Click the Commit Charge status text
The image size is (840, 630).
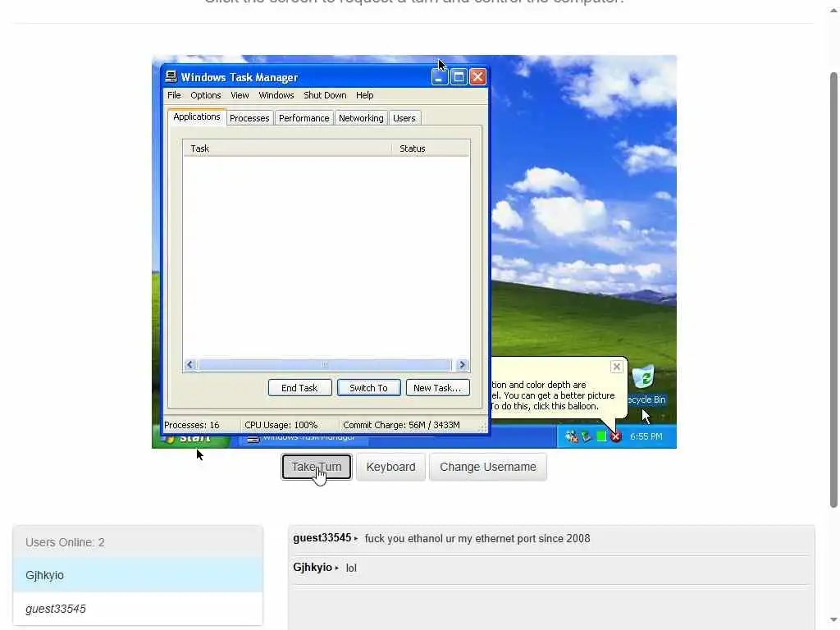pyautogui.click(x=401, y=425)
